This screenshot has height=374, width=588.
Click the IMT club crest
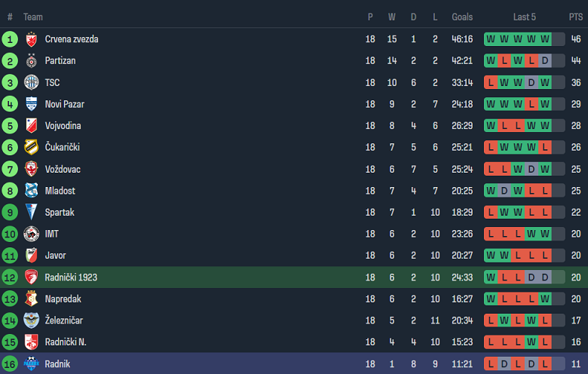(x=31, y=234)
